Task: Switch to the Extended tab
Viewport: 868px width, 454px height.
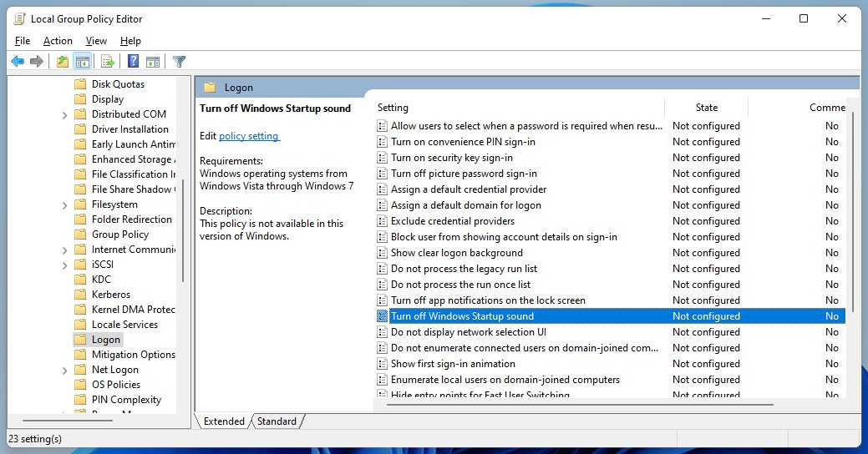Action: pyautogui.click(x=224, y=421)
